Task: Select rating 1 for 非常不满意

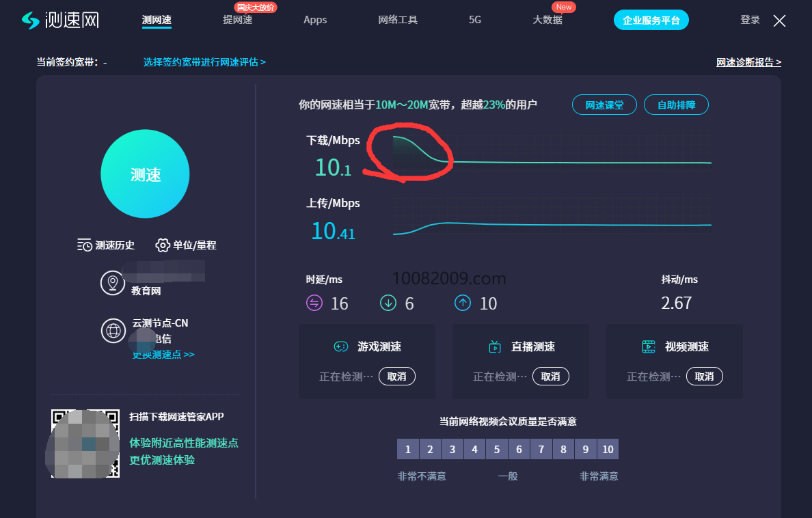Action: click(x=408, y=449)
